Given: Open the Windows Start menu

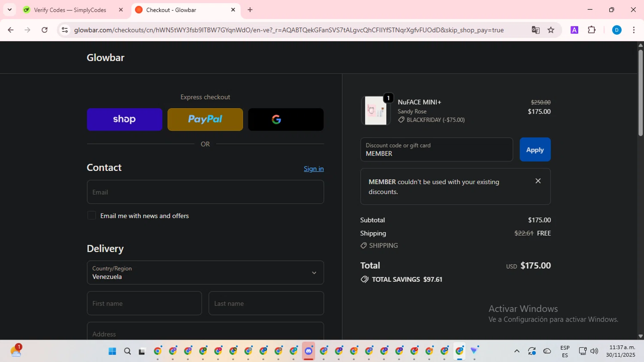Looking at the screenshot, I should pyautogui.click(x=112, y=351).
